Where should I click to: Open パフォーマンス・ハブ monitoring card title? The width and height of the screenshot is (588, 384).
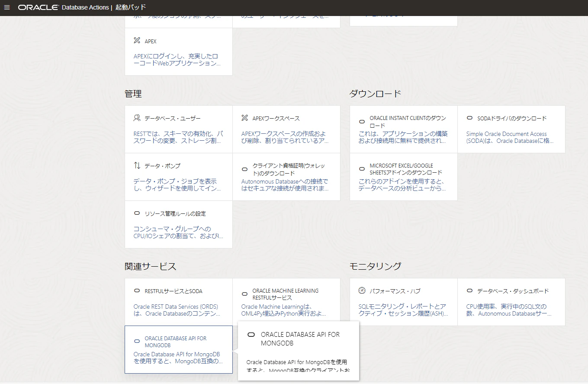click(x=395, y=291)
